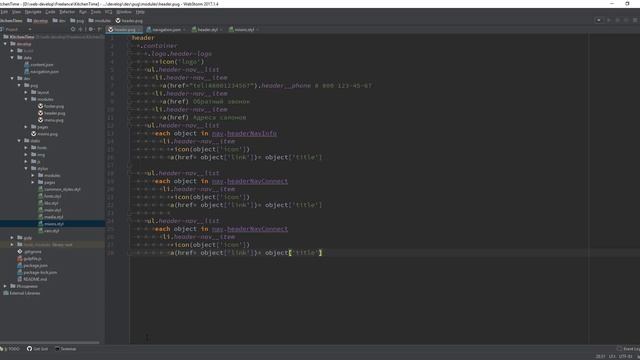Click collapse-all icon in Project panel header
640x360 pixels.
tap(80, 29)
